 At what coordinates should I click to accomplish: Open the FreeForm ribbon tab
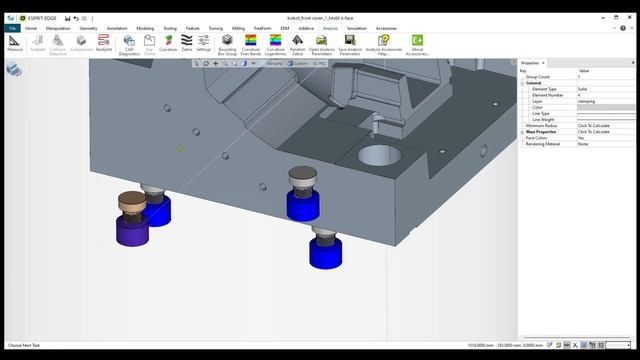tap(262, 28)
